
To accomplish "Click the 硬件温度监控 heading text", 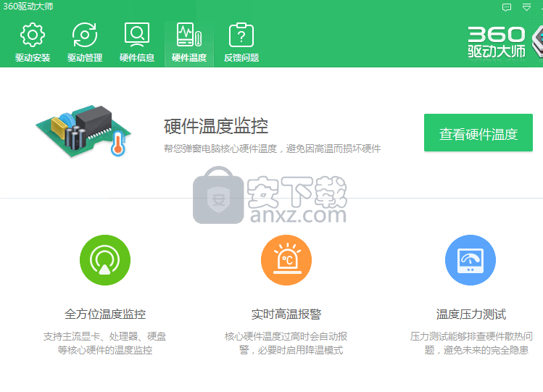I will click(216, 126).
